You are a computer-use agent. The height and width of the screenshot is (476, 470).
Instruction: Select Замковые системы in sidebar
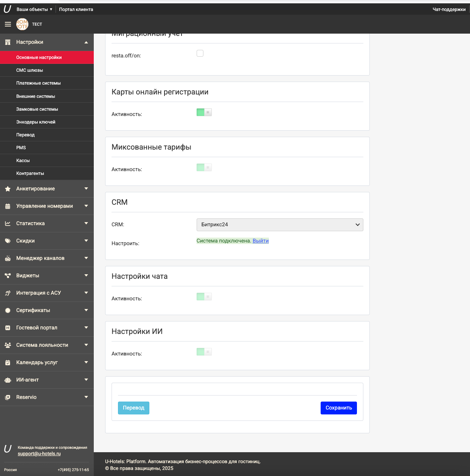[37, 109]
